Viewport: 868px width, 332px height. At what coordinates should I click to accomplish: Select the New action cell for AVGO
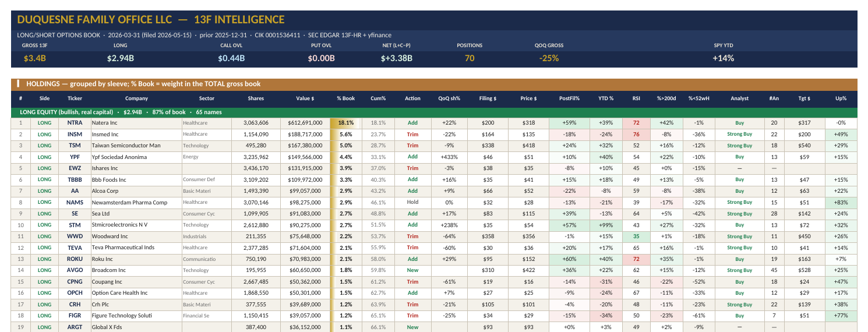(412, 270)
